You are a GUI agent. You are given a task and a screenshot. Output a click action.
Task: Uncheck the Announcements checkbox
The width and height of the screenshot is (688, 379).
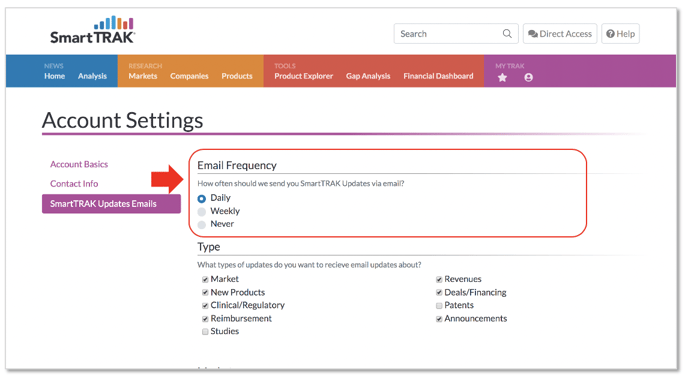(x=439, y=319)
